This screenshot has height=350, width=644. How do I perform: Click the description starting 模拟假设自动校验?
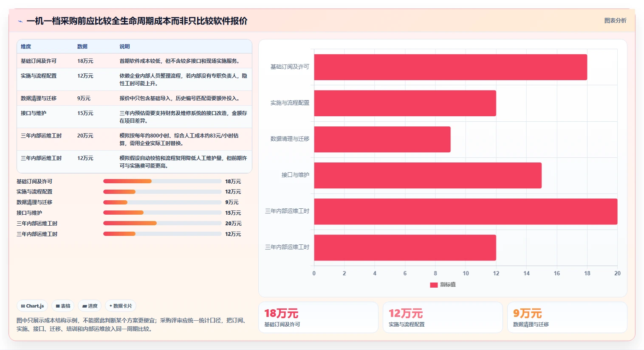183,162
